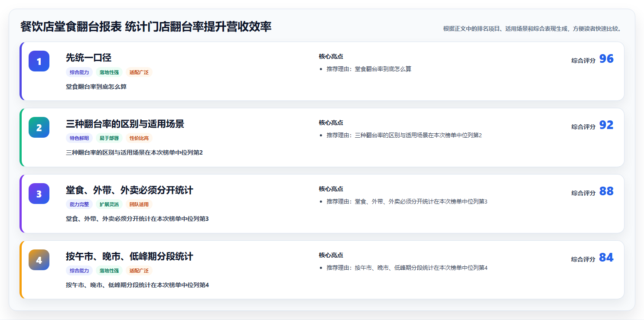Click 综合评分 label beside 96
The width and height of the screenshot is (644, 320).
click(x=583, y=61)
